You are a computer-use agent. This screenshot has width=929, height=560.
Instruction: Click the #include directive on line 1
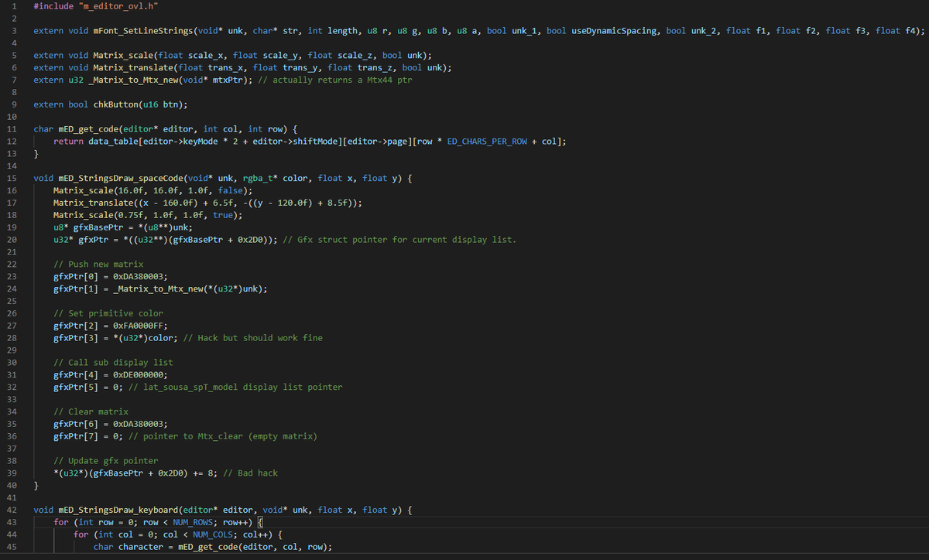53,6
